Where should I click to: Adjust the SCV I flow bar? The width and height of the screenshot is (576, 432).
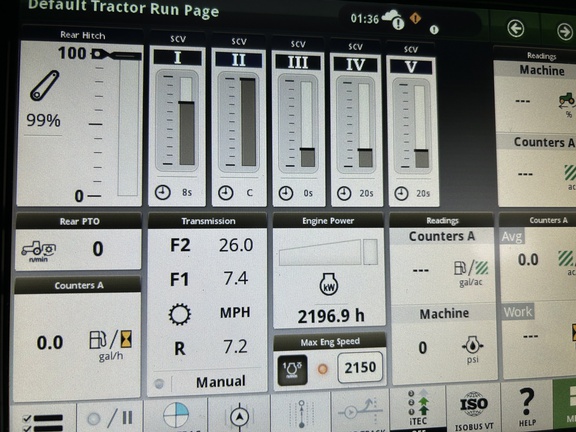[x=187, y=121]
